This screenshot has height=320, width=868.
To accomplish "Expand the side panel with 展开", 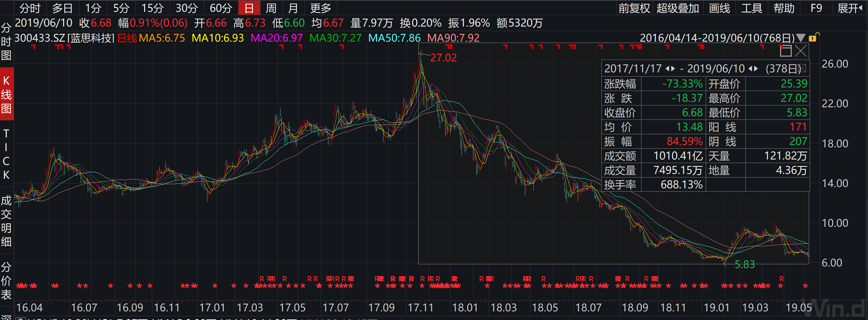I will (849, 8).
